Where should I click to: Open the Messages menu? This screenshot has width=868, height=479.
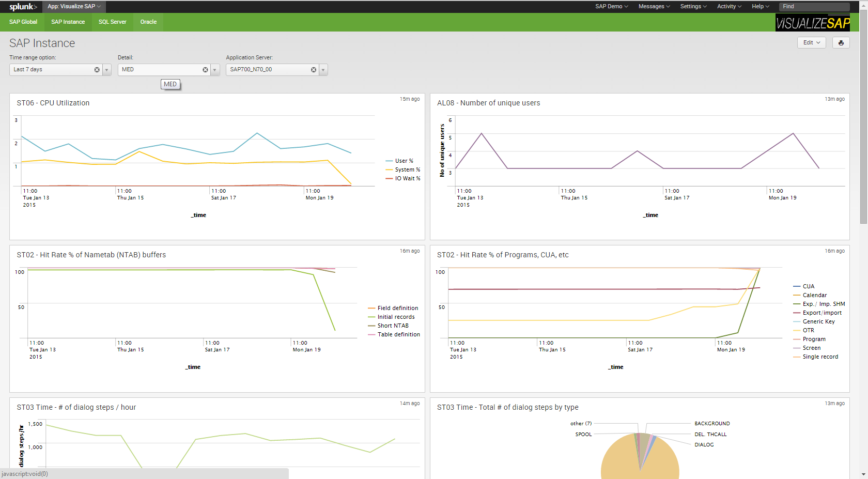tap(654, 6)
